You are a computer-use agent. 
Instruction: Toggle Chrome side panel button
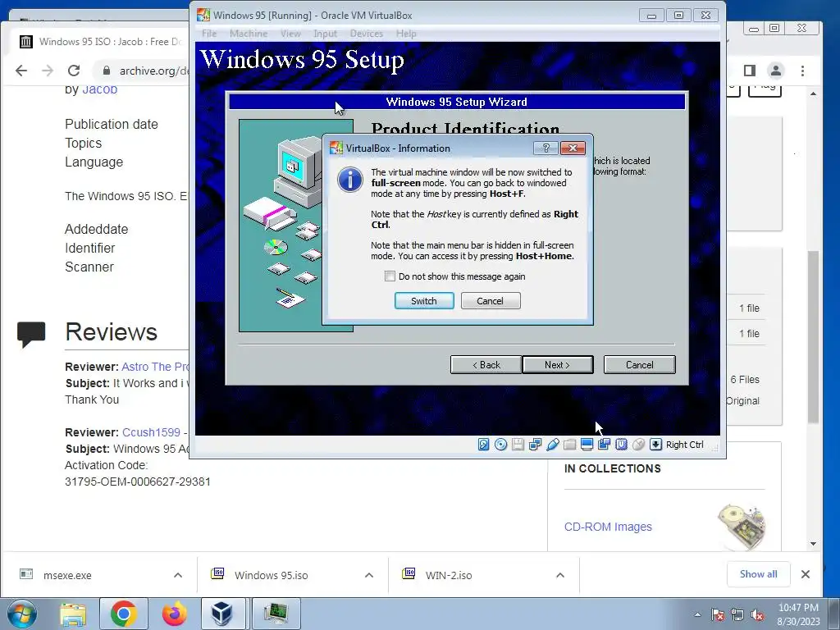click(x=750, y=71)
